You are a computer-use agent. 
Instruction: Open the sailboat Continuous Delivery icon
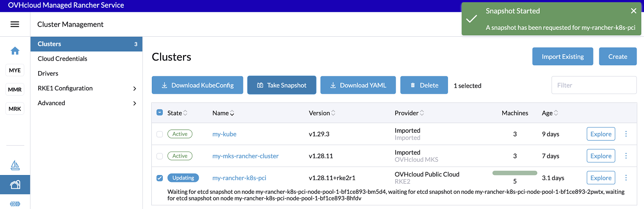15,165
